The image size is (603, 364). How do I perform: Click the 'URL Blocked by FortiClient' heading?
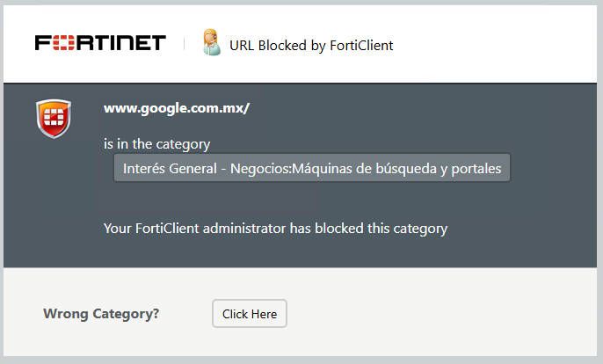[x=311, y=45]
